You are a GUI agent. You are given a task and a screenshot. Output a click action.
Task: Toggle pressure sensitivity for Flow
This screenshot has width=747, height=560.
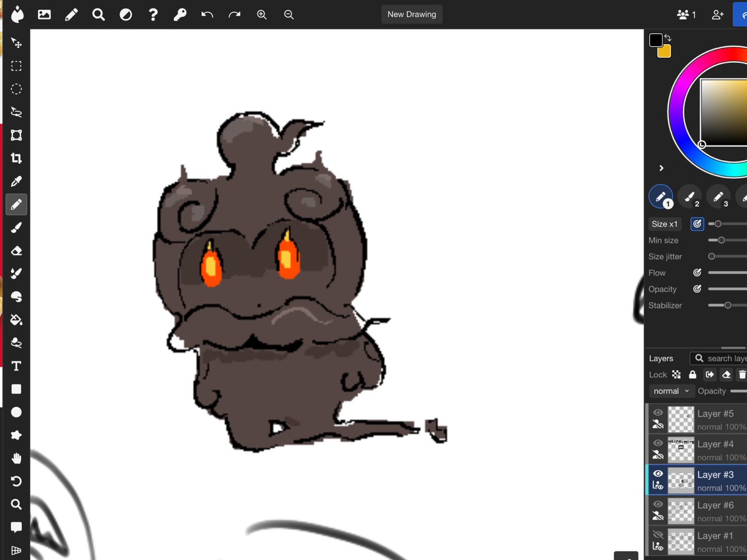pyautogui.click(x=697, y=272)
